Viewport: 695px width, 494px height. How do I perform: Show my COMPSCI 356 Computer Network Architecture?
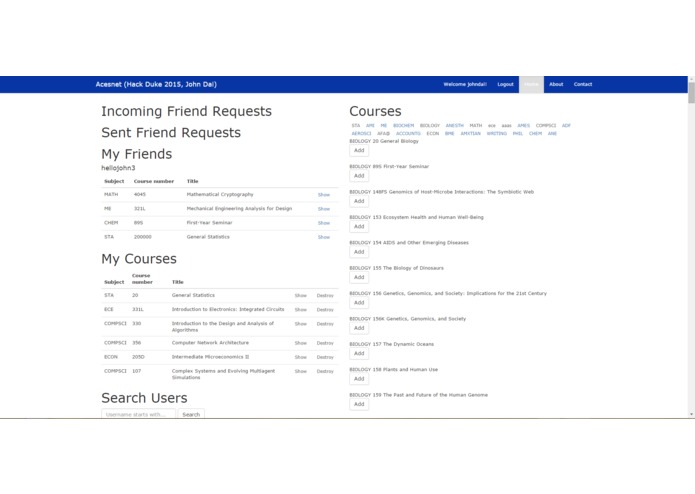pos(301,343)
